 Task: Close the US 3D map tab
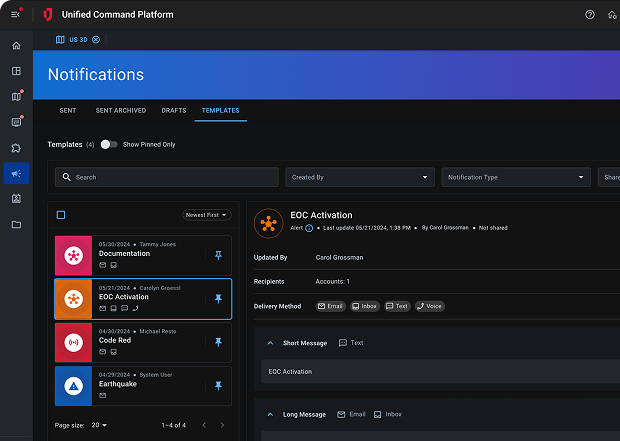(96, 40)
